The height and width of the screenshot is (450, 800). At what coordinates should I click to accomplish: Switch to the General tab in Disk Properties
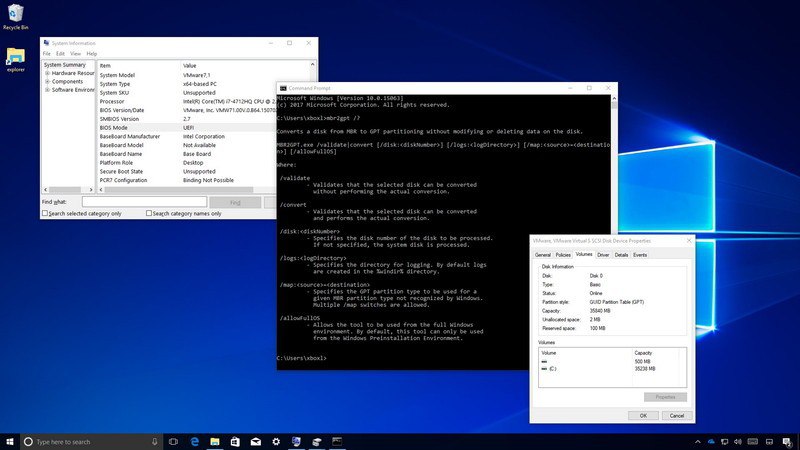543,255
